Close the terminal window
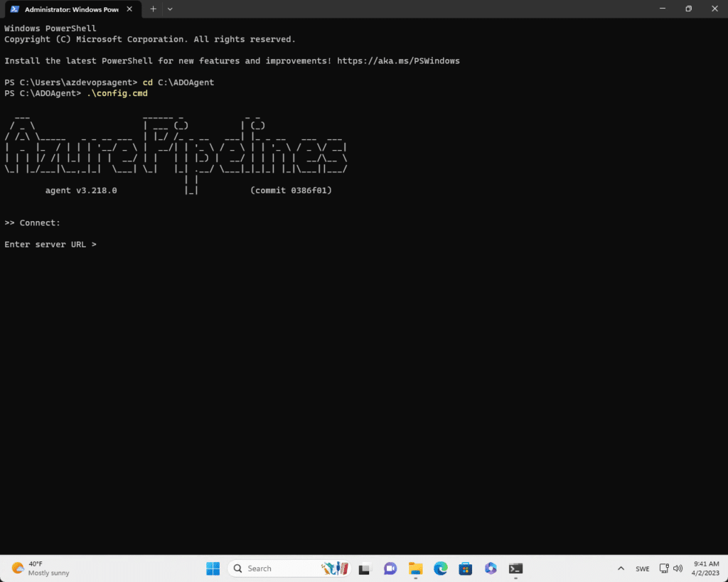 (714, 9)
